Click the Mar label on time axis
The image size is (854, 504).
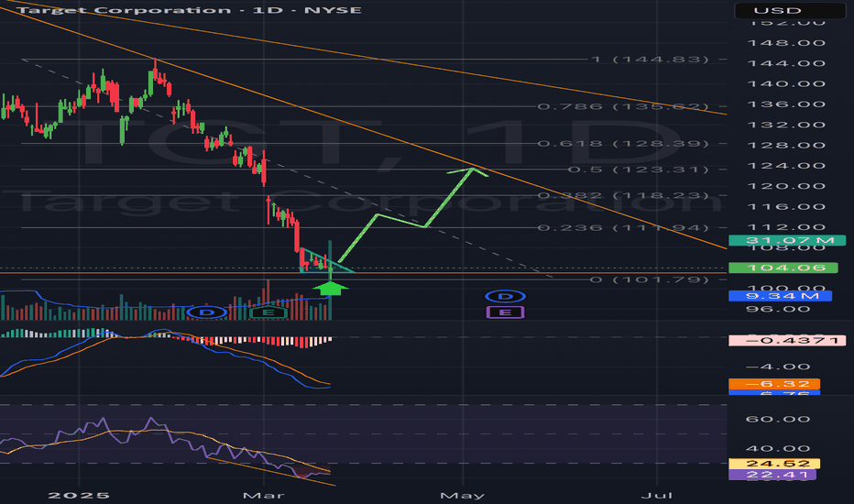click(264, 495)
